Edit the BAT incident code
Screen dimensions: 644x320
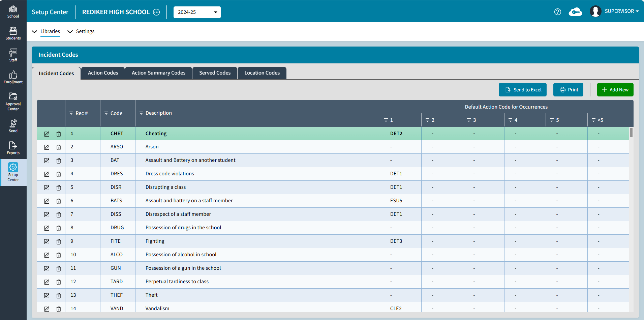click(47, 161)
